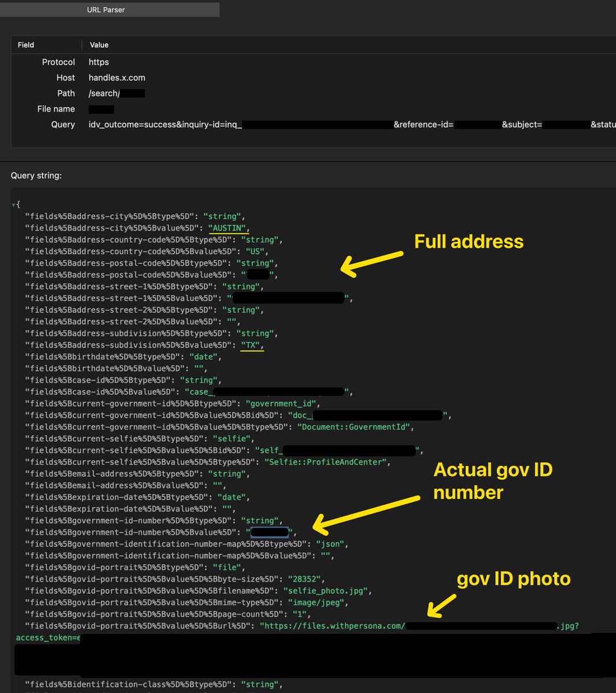
Task: Select the identification-class type key
Action: tap(128, 684)
